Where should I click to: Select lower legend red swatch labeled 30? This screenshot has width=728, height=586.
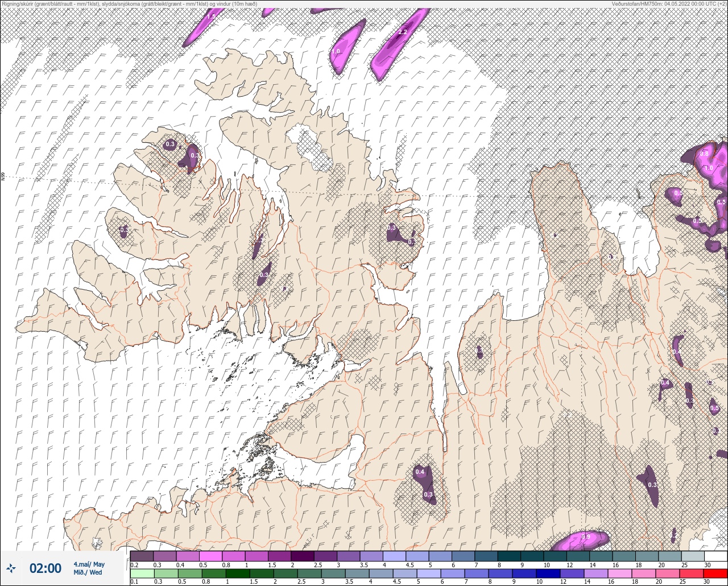715,573
